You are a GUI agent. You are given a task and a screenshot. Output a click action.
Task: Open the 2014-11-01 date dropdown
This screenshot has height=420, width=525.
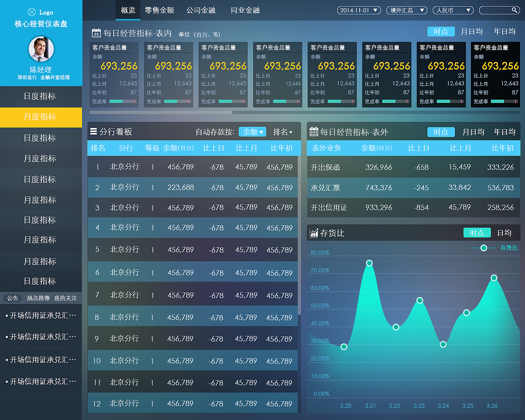[x=359, y=10]
